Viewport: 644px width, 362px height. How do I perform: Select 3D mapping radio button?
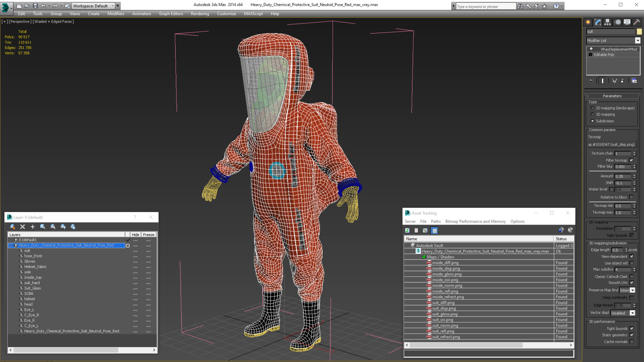pyautogui.click(x=592, y=114)
